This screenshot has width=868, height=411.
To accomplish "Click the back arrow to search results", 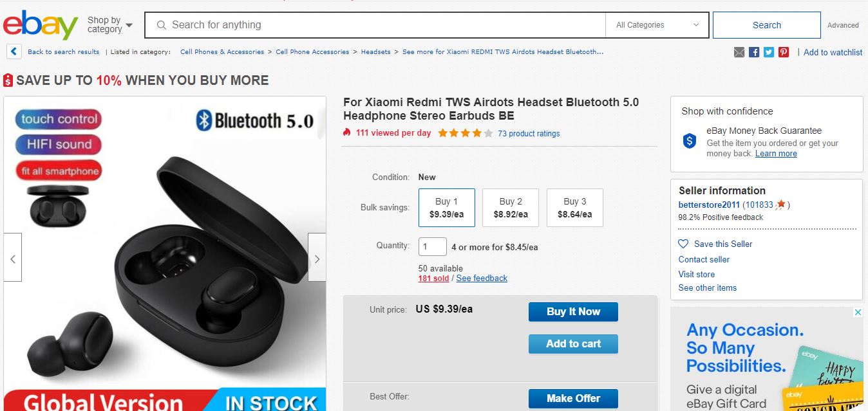I will (14, 52).
